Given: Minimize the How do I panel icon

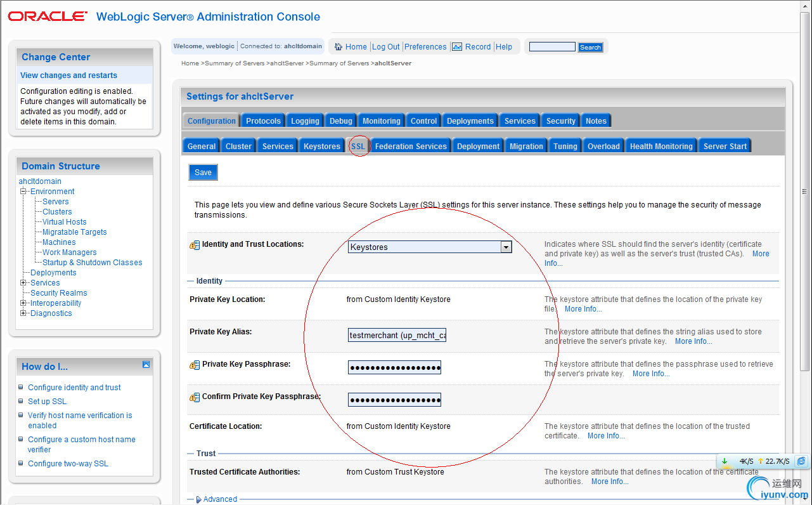Looking at the screenshot, I should (146, 365).
